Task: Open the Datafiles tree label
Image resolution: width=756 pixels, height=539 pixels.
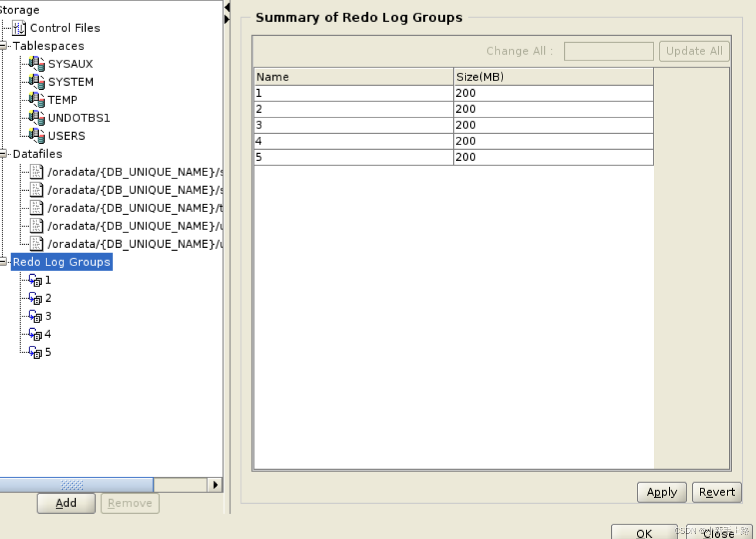Action: coord(37,154)
